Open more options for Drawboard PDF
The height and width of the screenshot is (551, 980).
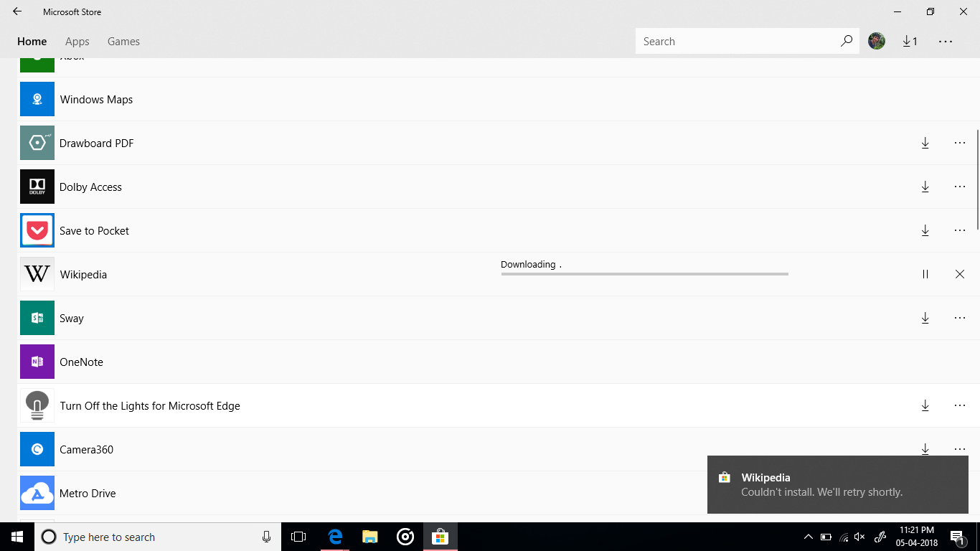pyautogui.click(x=960, y=143)
